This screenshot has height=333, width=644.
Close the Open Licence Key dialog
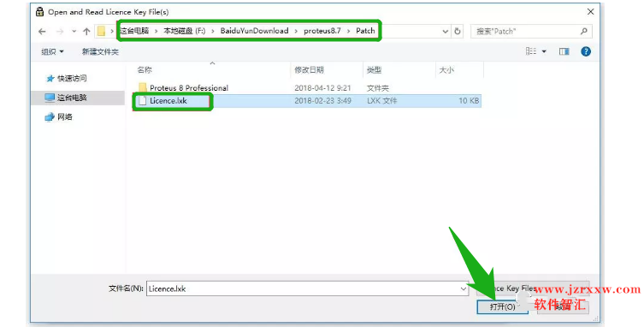pyautogui.click(x=591, y=11)
